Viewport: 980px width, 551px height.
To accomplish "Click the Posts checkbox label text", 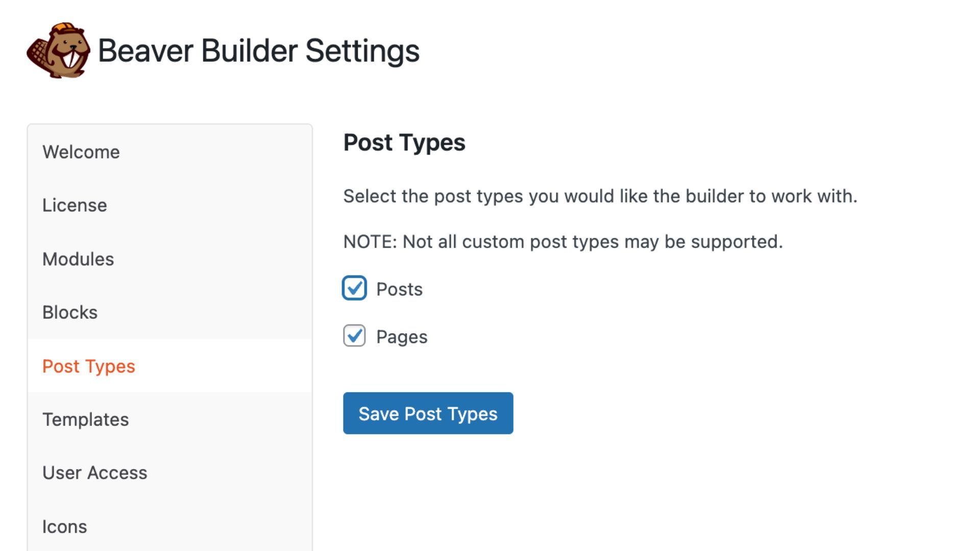I will [x=399, y=289].
